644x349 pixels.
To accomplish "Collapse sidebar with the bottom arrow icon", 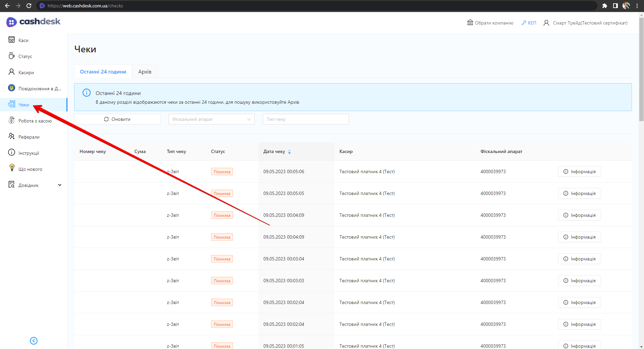I will pos(34,341).
